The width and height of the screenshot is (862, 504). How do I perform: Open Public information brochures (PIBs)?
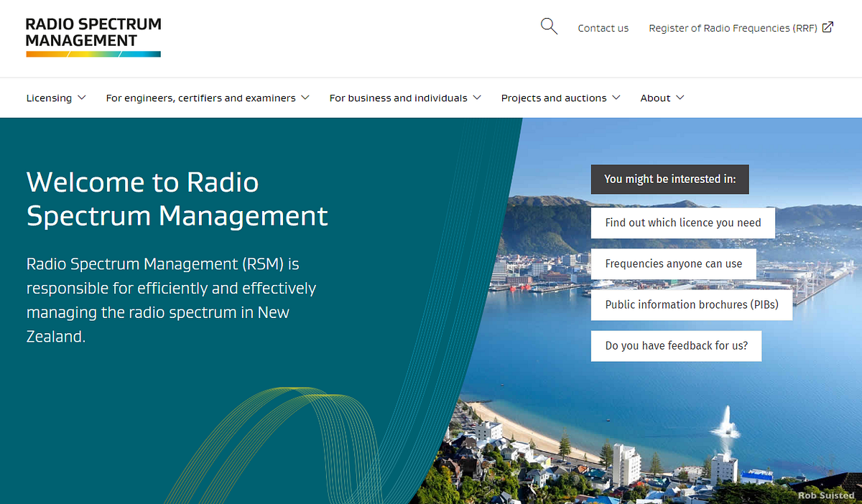click(x=691, y=304)
